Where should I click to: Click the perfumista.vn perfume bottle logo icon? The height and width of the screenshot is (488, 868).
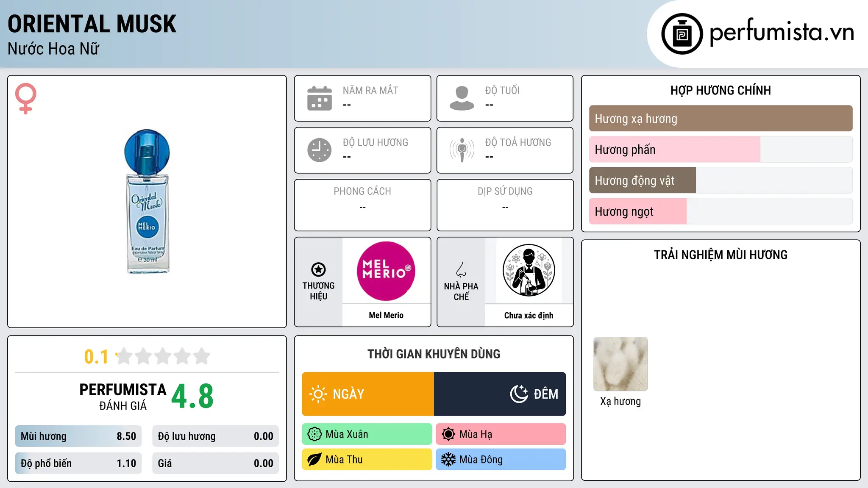tap(682, 34)
